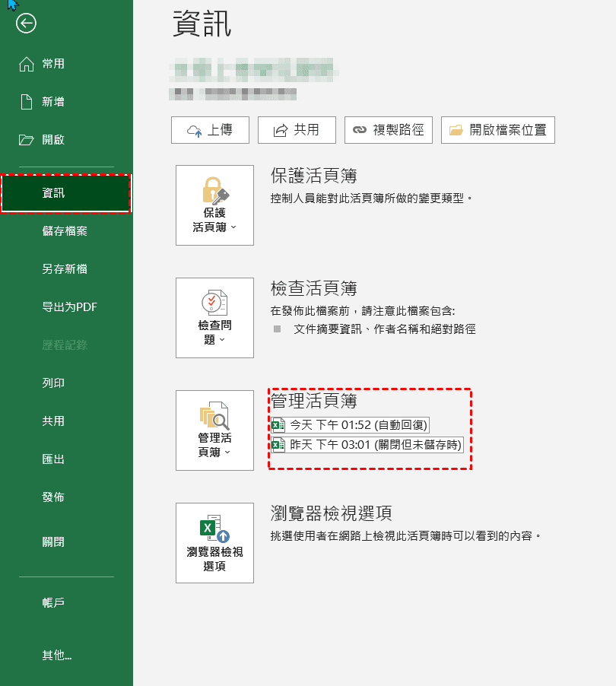
Task: Expand the 管理活頁簿 dropdown button
Action: click(214, 430)
